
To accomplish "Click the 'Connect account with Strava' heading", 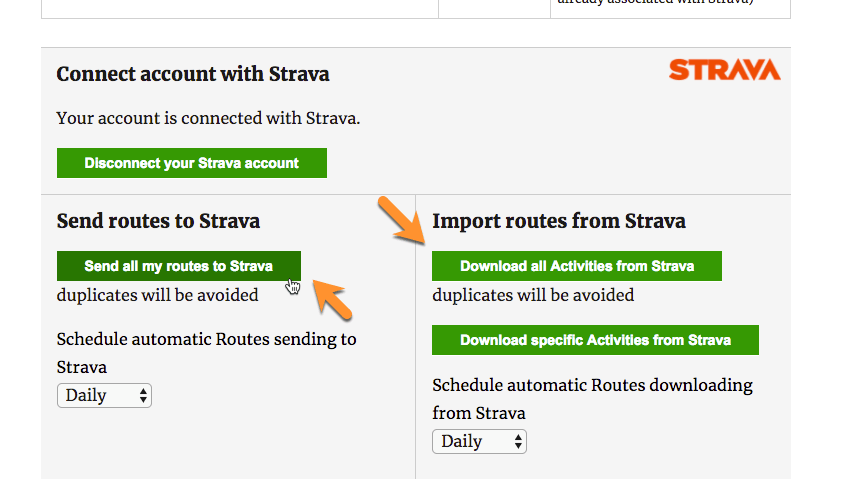I will click(x=193, y=74).
